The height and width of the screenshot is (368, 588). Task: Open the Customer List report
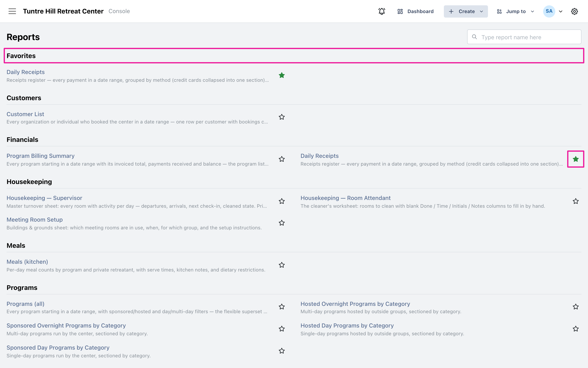point(25,114)
